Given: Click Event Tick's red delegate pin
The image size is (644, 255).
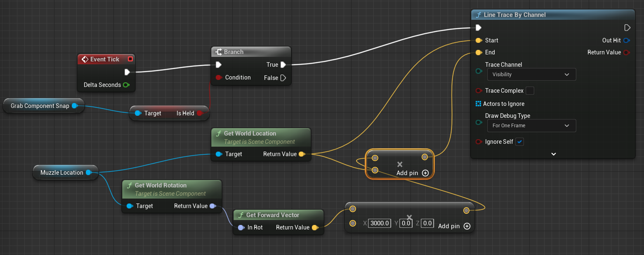Looking at the screenshot, I should point(130,59).
